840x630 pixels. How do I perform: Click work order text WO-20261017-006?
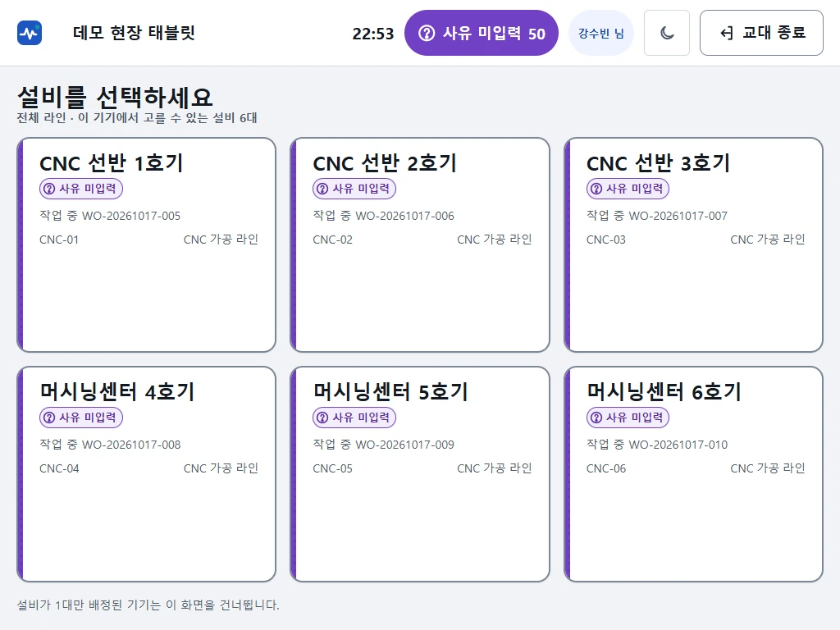405,216
